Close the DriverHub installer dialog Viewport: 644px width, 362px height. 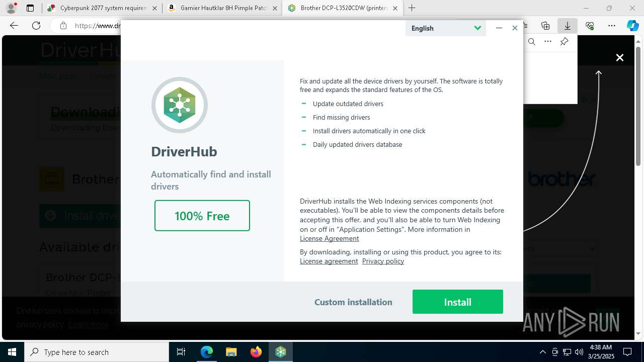pyautogui.click(x=515, y=28)
